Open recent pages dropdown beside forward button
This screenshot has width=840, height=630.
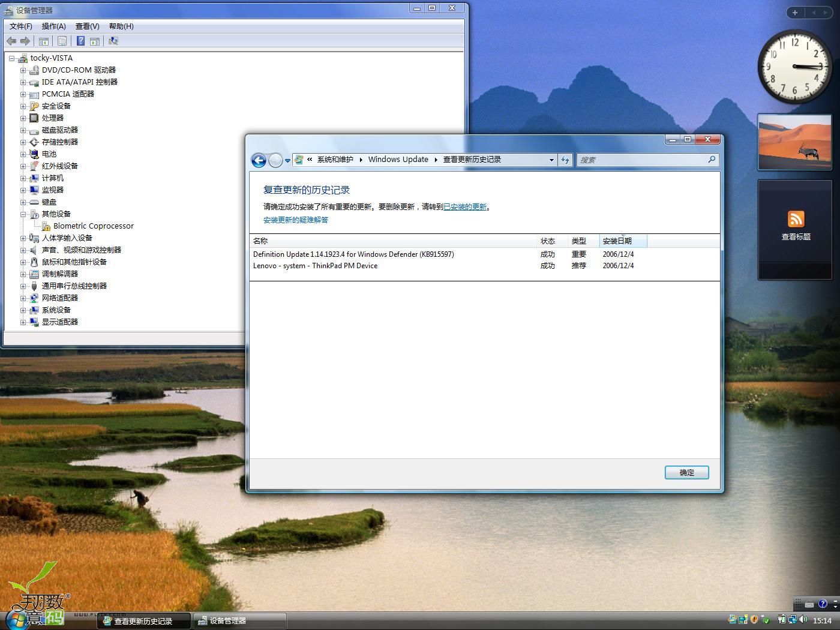tap(287, 160)
